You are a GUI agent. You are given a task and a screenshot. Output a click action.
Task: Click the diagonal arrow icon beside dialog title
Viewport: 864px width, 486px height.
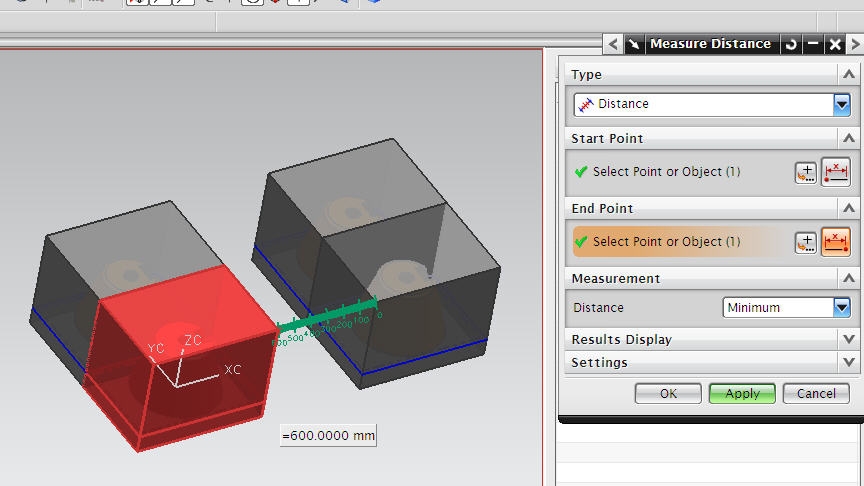tap(634, 44)
